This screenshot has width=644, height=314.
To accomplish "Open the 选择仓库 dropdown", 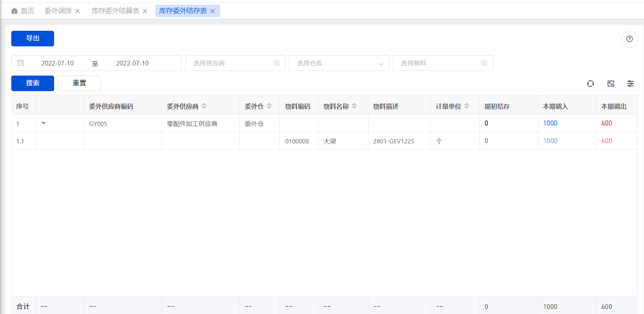I will [339, 63].
